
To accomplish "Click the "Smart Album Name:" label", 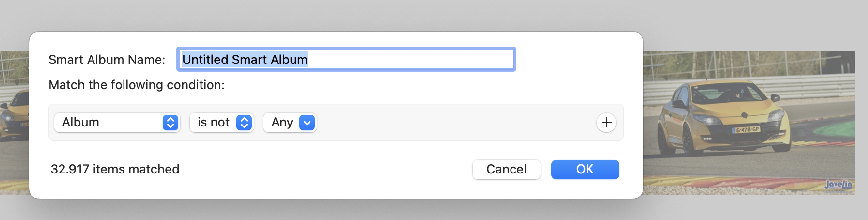I will coord(107,60).
